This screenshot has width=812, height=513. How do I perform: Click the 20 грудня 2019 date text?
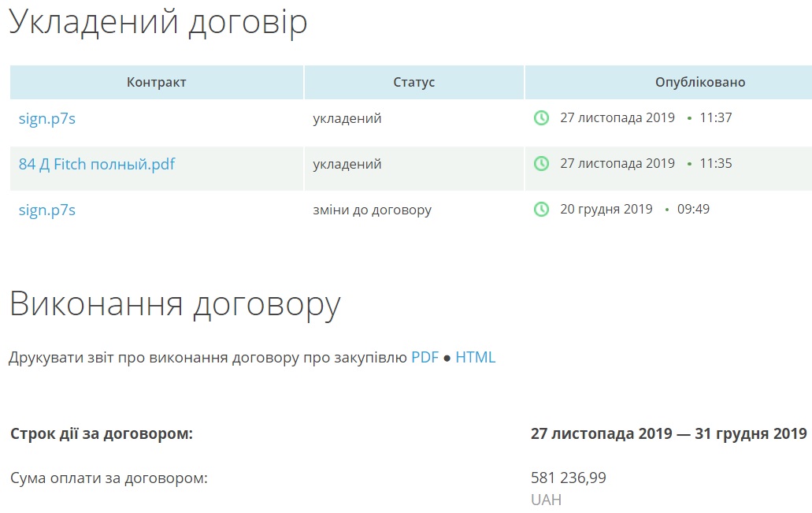pyautogui.click(x=606, y=210)
